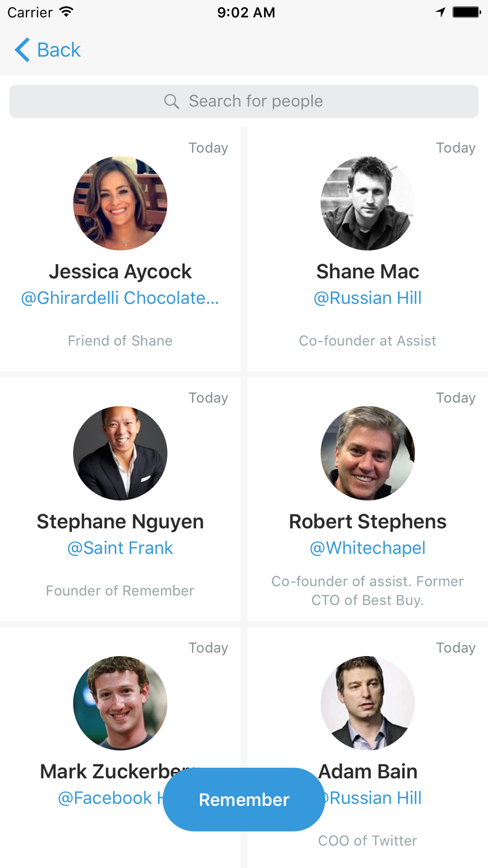Tap the battery status icon

[x=466, y=12]
